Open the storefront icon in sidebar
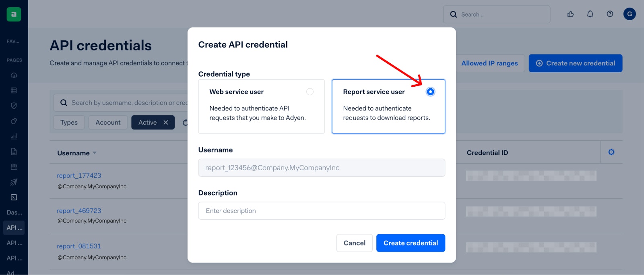The image size is (644, 275). 14,167
